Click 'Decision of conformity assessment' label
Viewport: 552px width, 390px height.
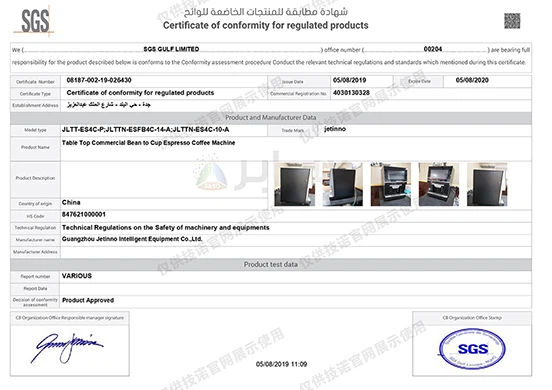click(35, 302)
